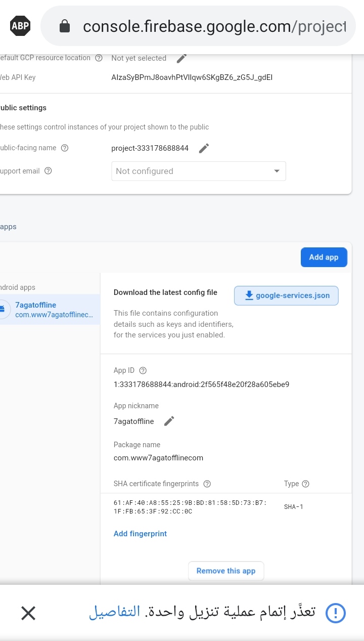Click the Add app button

tap(324, 257)
